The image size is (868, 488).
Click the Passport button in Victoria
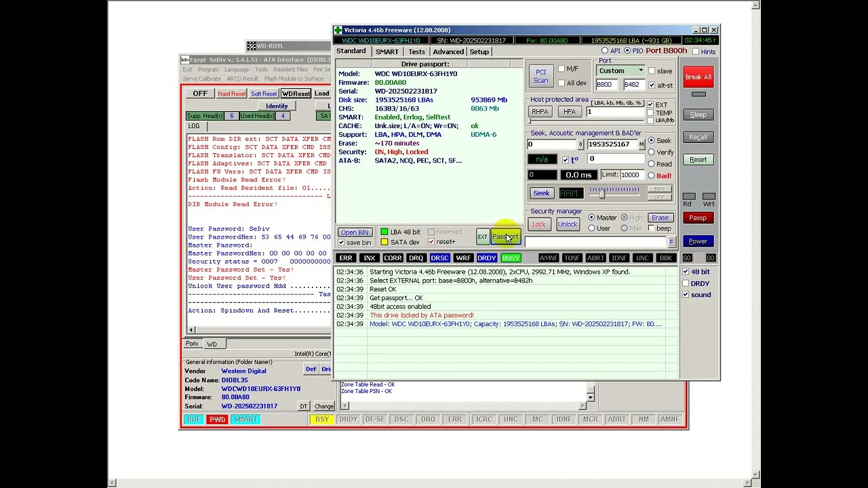tap(505, 237)
